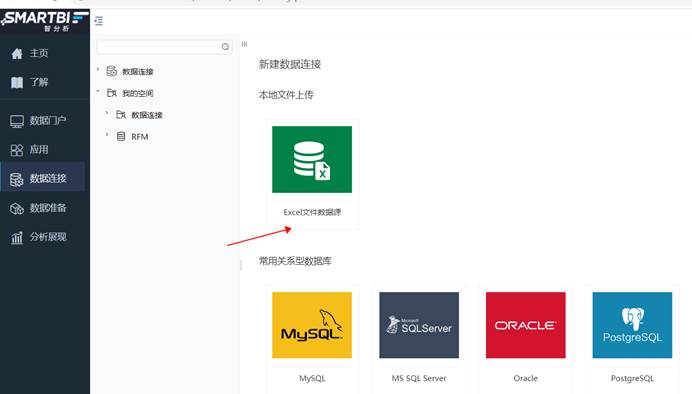
Task: Expand the top-level 数据连接 tree node
Action: coord(98,69)
